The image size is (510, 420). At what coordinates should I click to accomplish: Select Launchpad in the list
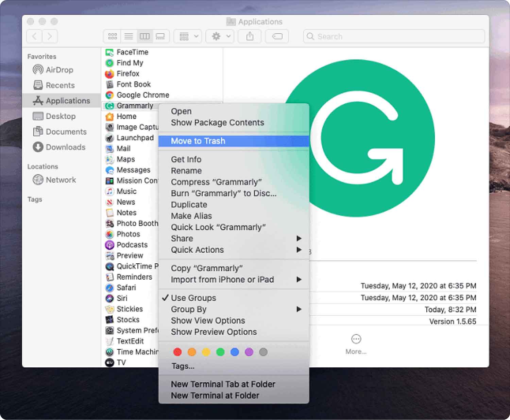pos(130,138)
